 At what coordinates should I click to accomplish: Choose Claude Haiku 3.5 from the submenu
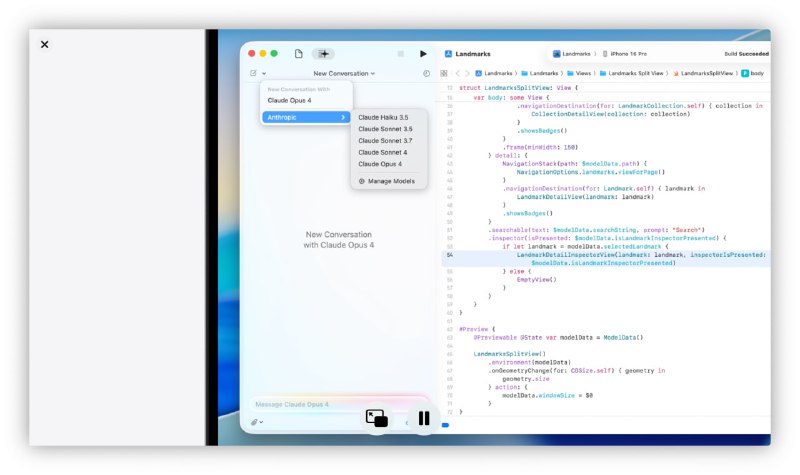point(383,117)
